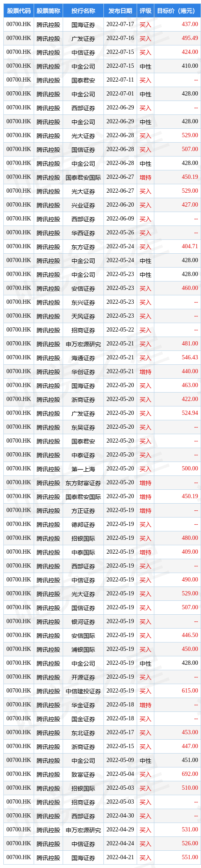Click the 546.43 target price
Viewport: 201px width, 868px height.
[x=190, y=358]
